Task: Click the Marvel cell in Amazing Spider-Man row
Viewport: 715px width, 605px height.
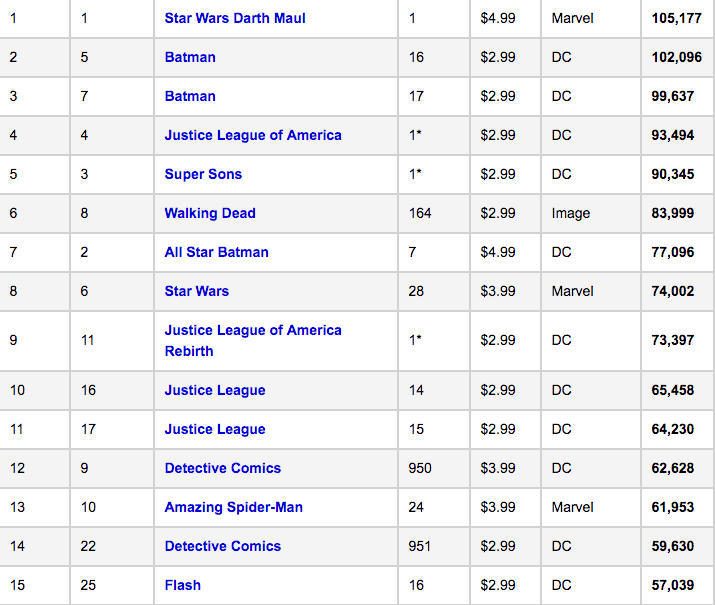Action: click(573, 507)
